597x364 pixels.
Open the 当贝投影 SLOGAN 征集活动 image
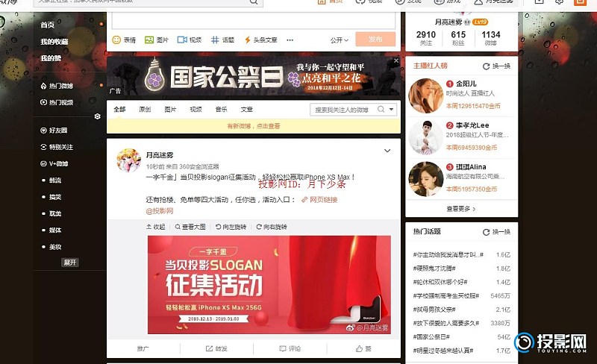(x=269, y=285)
